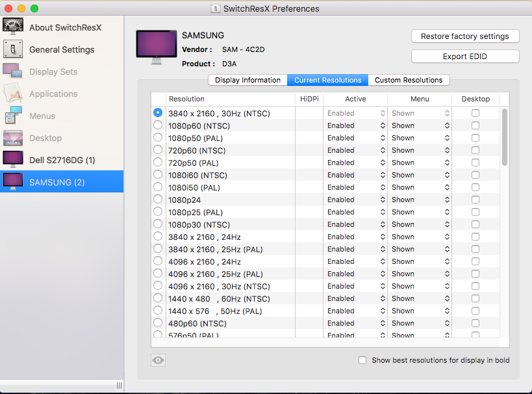Screen dimensions: 532x394
Task: Select the 1080p25 (PAL) radio button
Action: coord(158,211)
